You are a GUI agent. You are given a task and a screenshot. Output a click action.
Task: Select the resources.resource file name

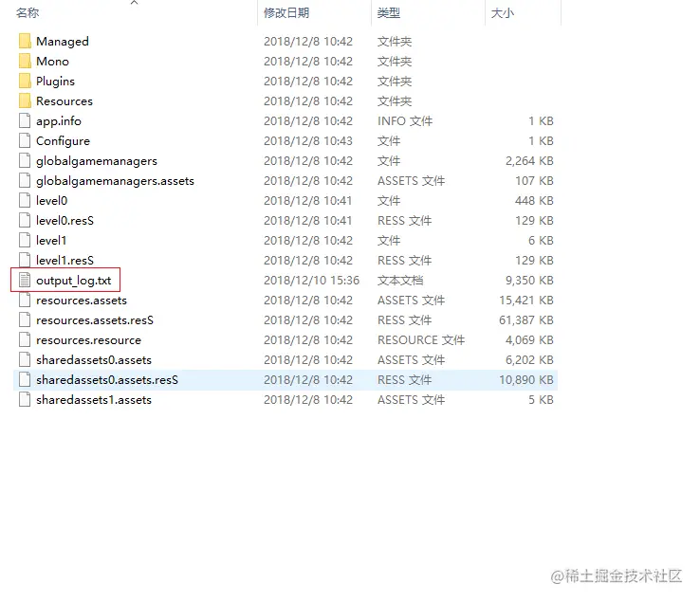tap(88, 340)
